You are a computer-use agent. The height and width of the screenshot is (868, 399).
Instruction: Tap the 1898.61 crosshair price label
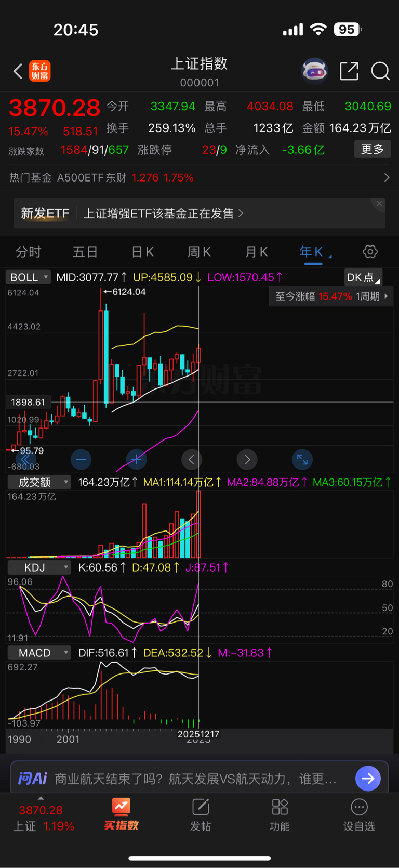point(28,402)
